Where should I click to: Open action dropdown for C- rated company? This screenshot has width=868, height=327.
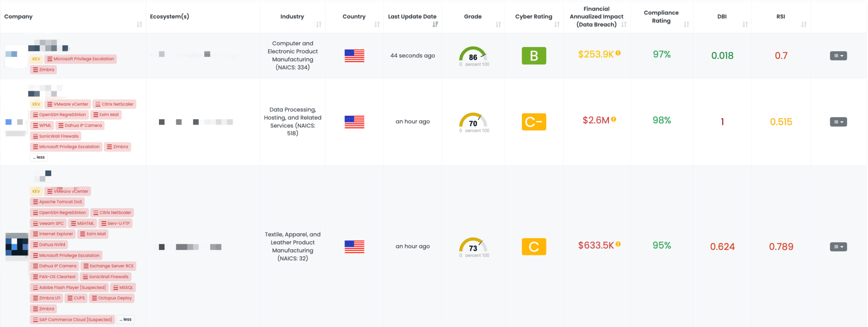click(838, 122)
